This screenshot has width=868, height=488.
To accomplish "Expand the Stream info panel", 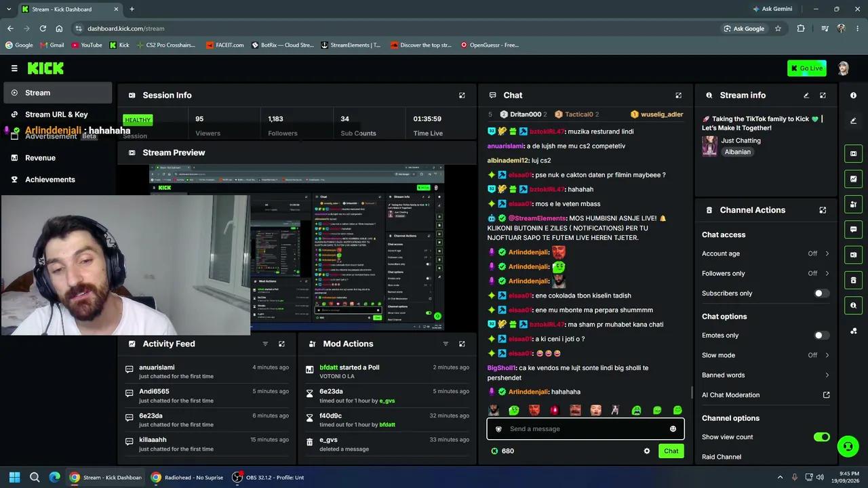I will click(823, 96).
